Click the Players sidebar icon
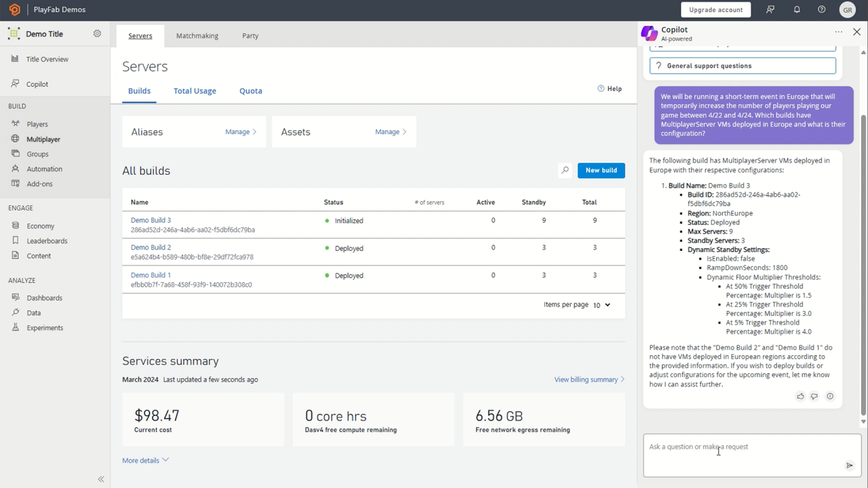This screenshot has height=488, width=868. click(x=15, y=124)
